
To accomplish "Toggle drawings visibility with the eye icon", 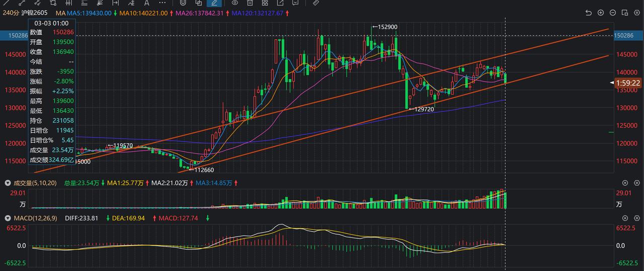I will [234, 3].
